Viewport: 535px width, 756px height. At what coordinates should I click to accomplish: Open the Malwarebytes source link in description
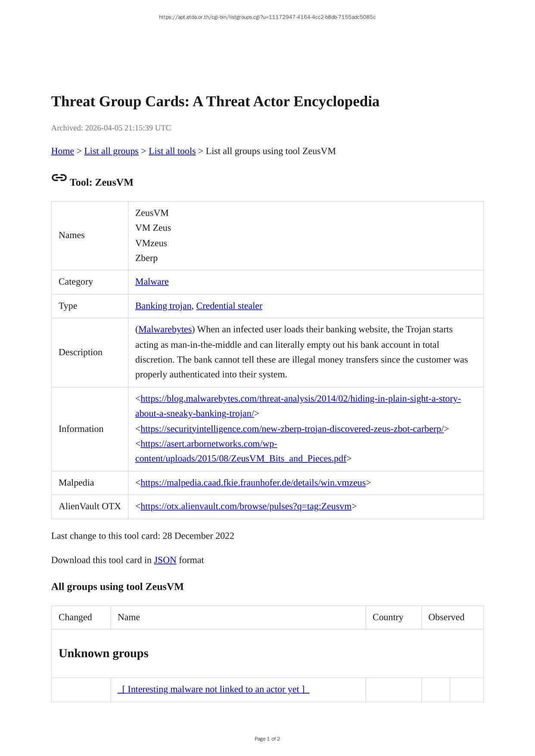pyautogui.click(x=165, y=330)
